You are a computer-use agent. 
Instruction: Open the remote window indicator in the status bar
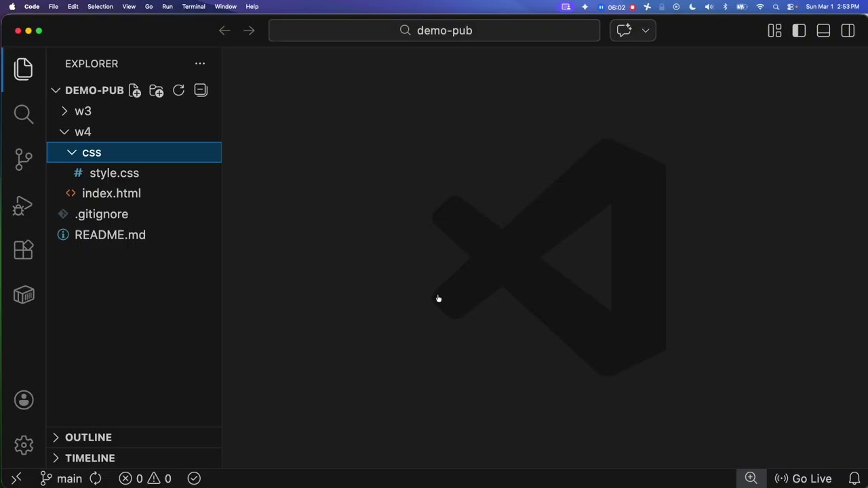[16, 479]
